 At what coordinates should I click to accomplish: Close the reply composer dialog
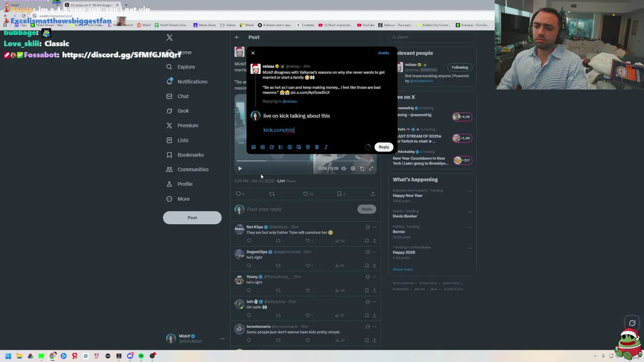(253, 53)
